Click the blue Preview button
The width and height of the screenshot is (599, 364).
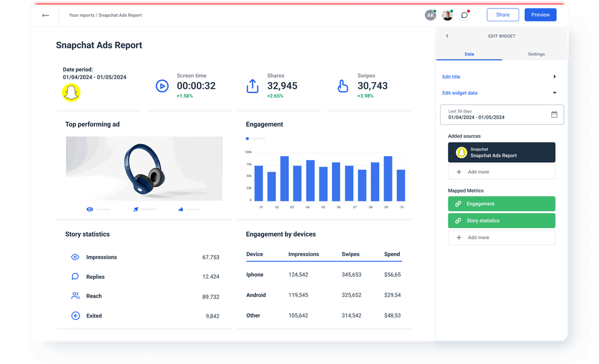click(540, 15)
